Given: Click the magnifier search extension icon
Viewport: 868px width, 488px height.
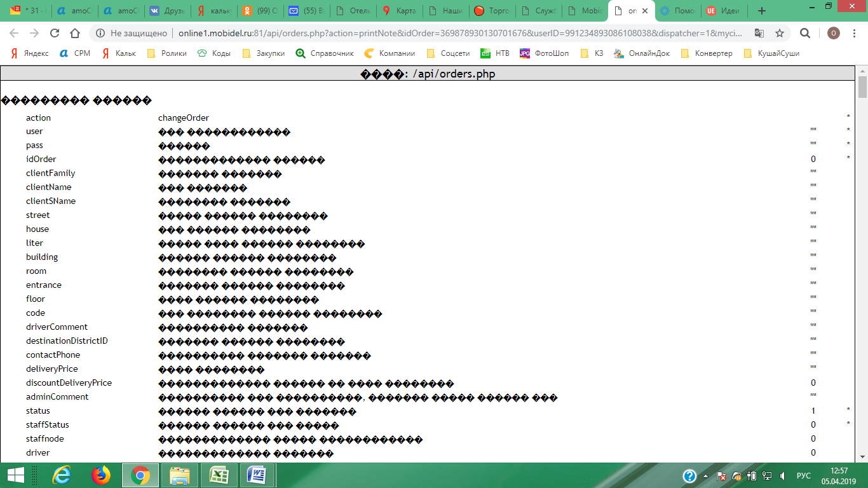Looking at the screenshot, I should coord(805,33).
